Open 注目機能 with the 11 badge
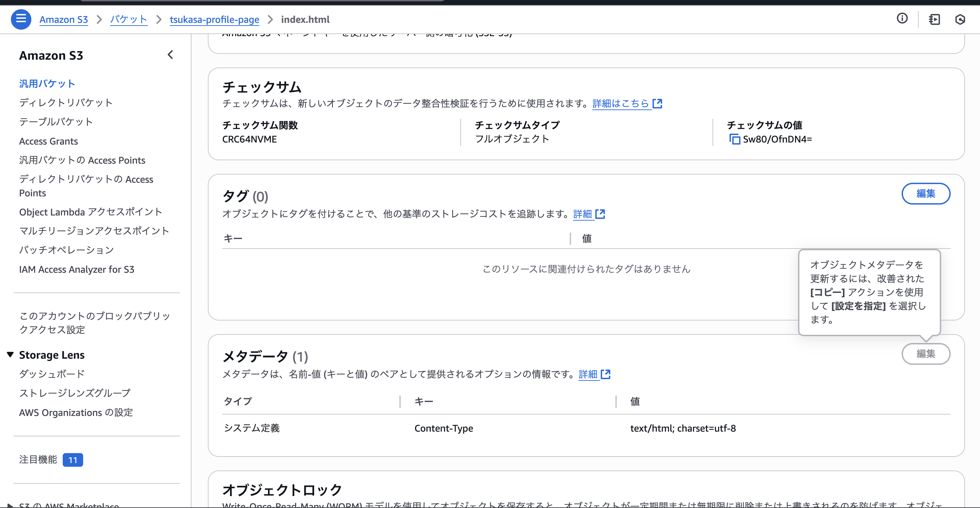The width and height of the screenshot is (980, 508). click(38, 460)
